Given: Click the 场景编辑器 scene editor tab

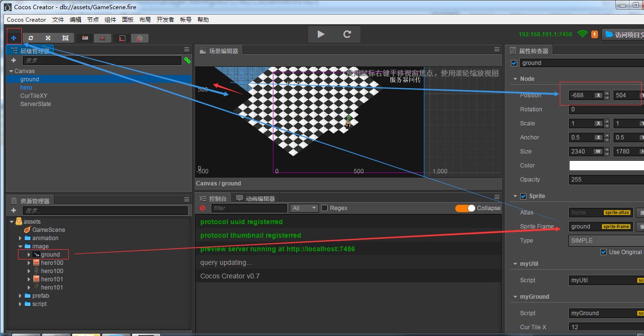Looking at the screenshot, I should coord(218,51).
